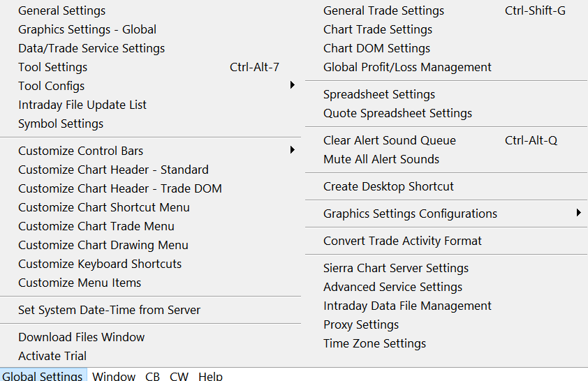Clear the Alert Sound Queue

click(390, 140)
